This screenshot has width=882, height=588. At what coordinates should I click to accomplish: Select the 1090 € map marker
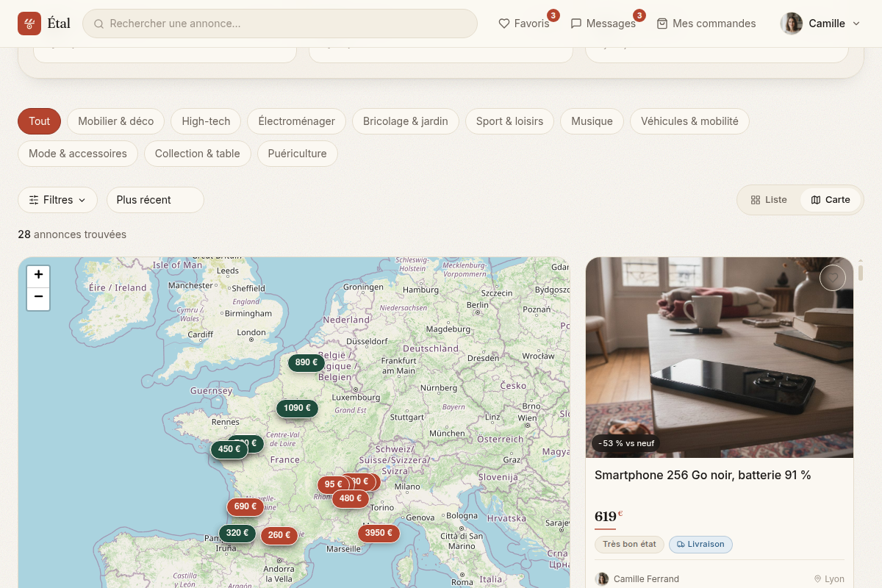pos(297,408)
